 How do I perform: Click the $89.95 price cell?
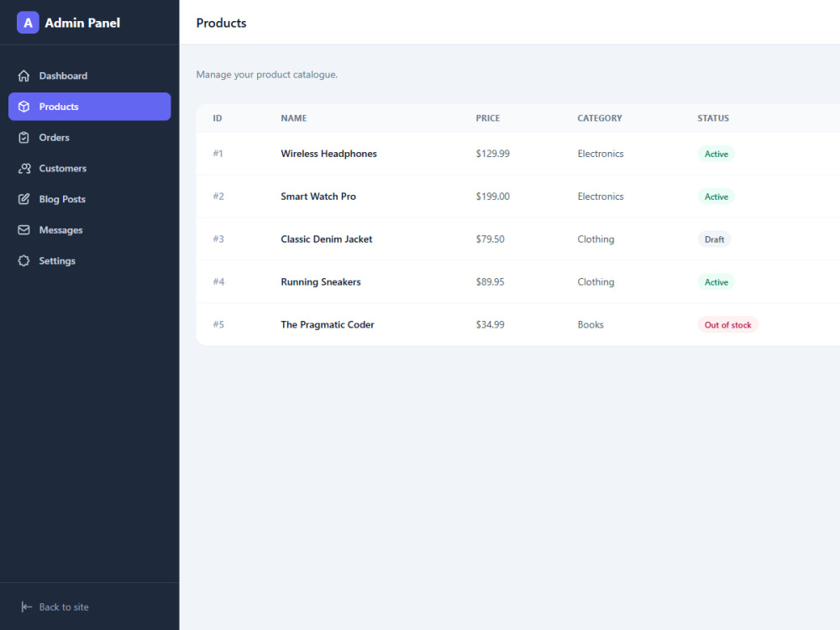(490, 281)
